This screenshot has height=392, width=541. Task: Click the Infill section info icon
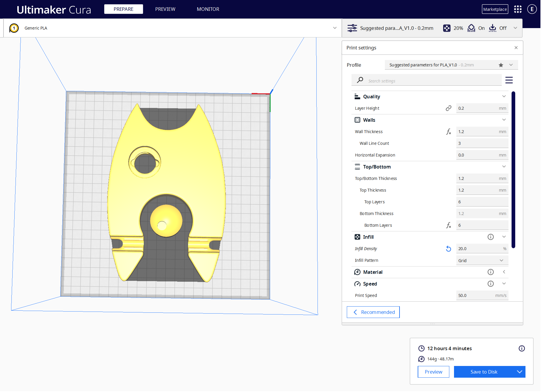pos(490,237)
